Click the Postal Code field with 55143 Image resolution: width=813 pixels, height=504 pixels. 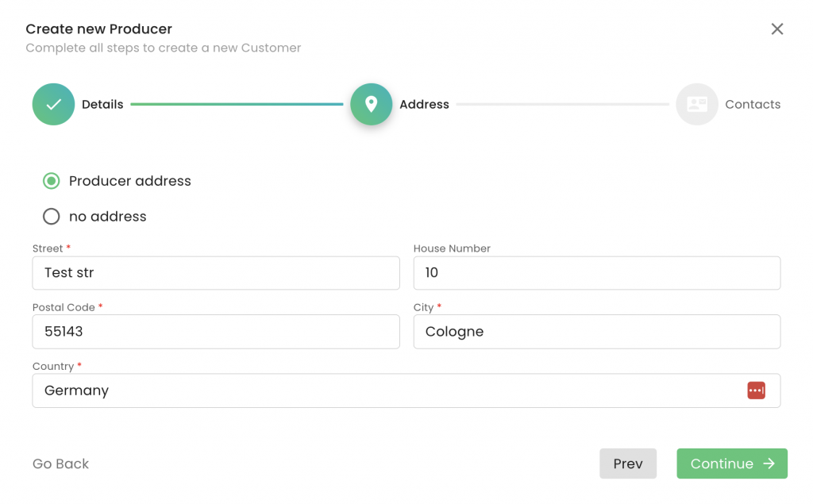pyautogui.click(x=215, y=332)
